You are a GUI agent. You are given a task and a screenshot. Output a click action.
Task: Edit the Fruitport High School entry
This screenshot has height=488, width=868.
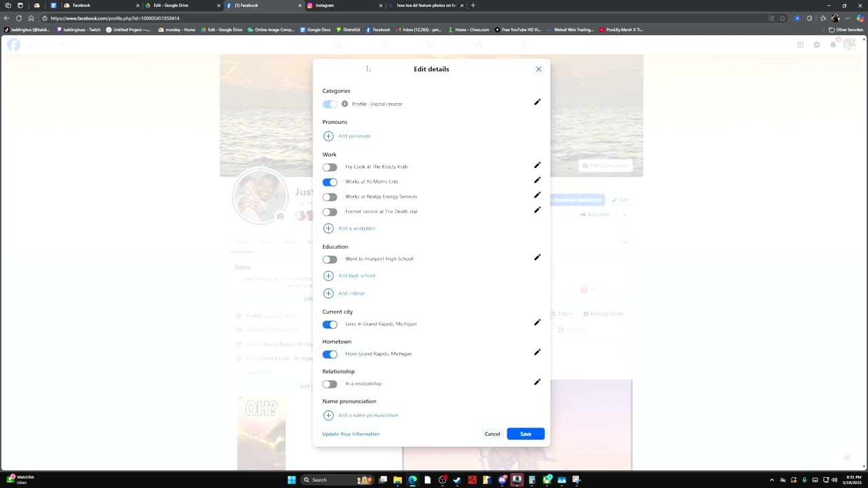click(x=537, y=258)
